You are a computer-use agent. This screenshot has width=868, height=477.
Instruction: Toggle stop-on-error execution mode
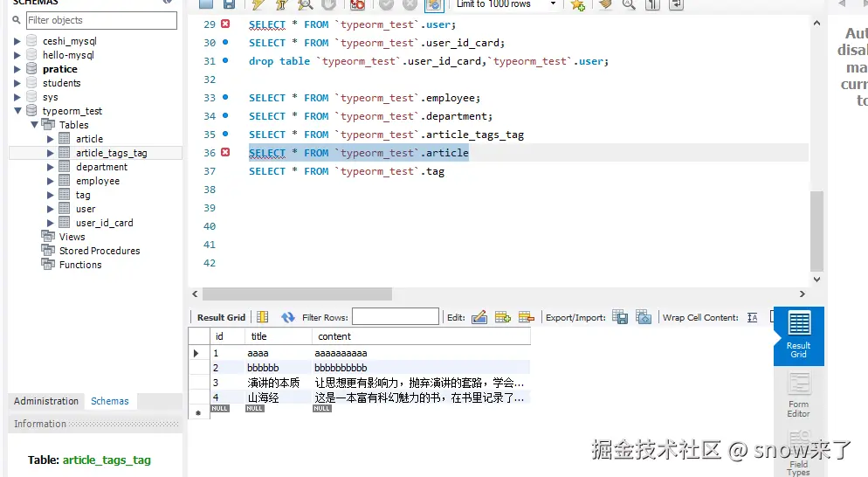(x=358, y=4)
